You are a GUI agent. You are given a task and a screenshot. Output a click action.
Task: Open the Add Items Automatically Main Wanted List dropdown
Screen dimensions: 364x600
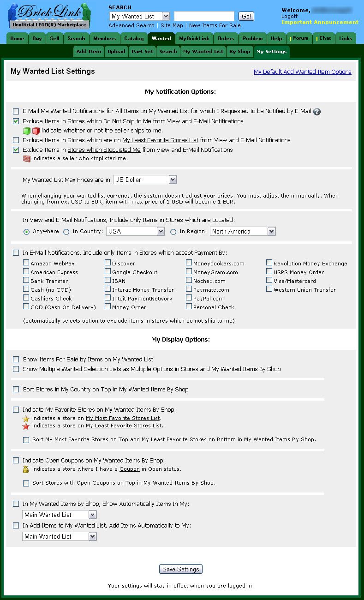[x=60, y=536]
